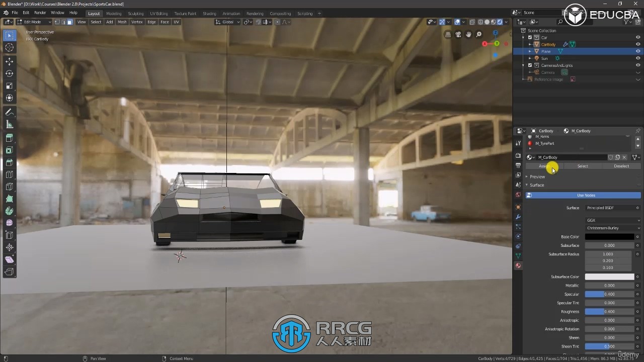Expand the Preview panel

537,176
